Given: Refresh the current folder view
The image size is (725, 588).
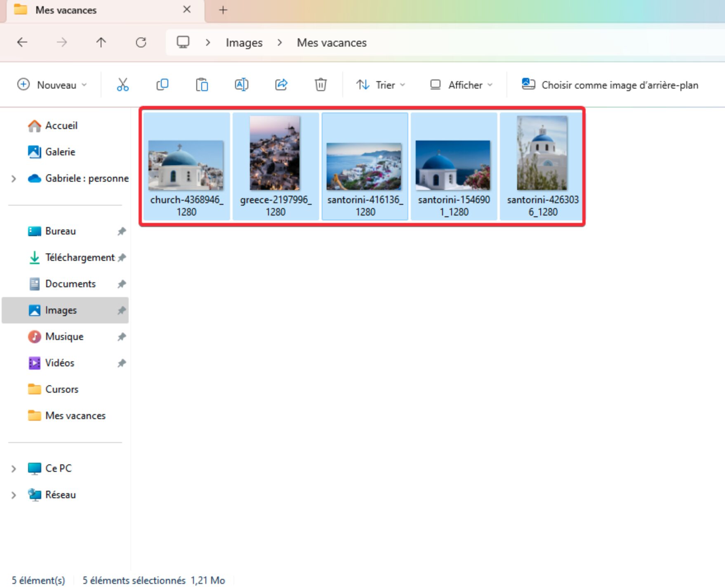Looking at the screenshot, I should (141, 42).
